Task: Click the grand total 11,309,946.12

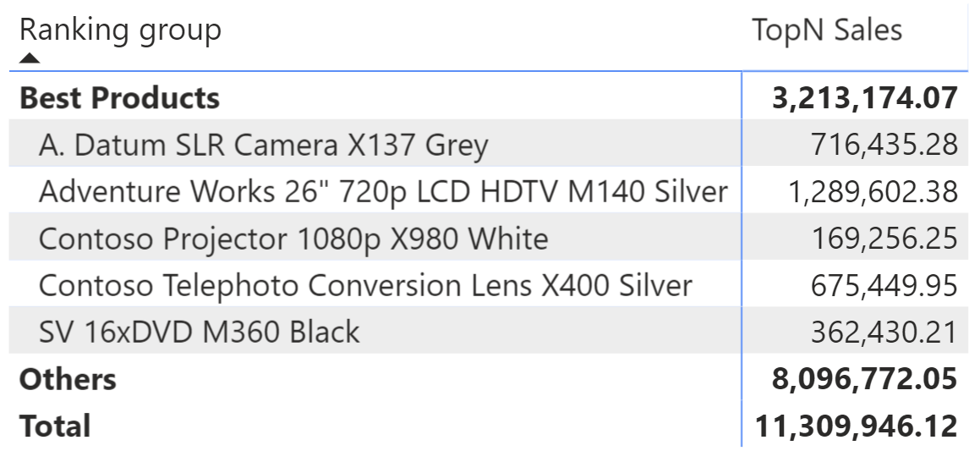Action: click(x=857, y=426)
